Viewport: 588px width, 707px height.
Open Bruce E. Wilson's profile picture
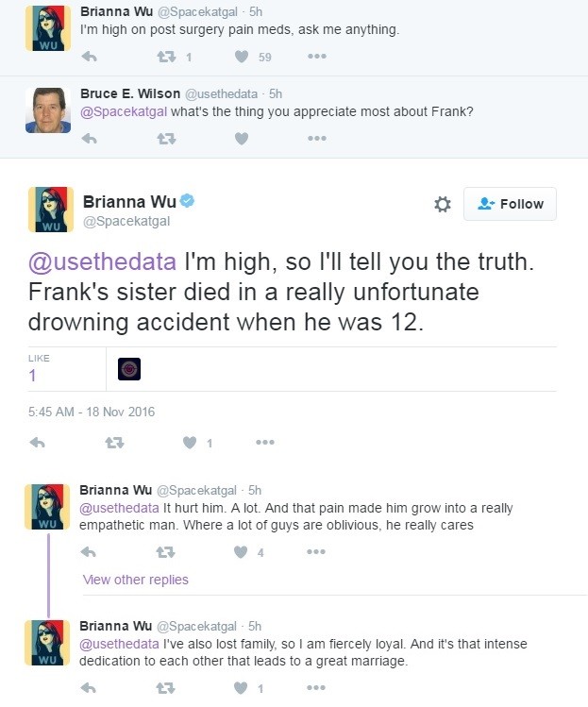(48, 110)
